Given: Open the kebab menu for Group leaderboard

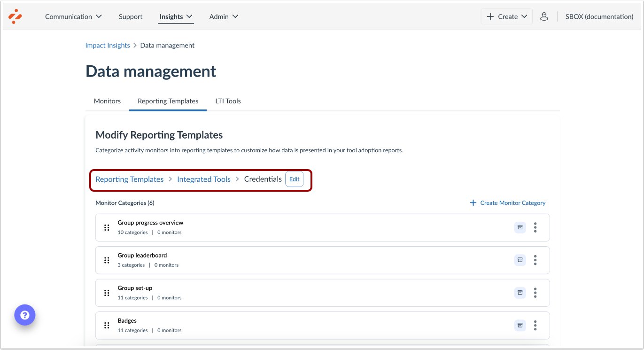Looking at the screenshot, I should click(x=535, y=260).
